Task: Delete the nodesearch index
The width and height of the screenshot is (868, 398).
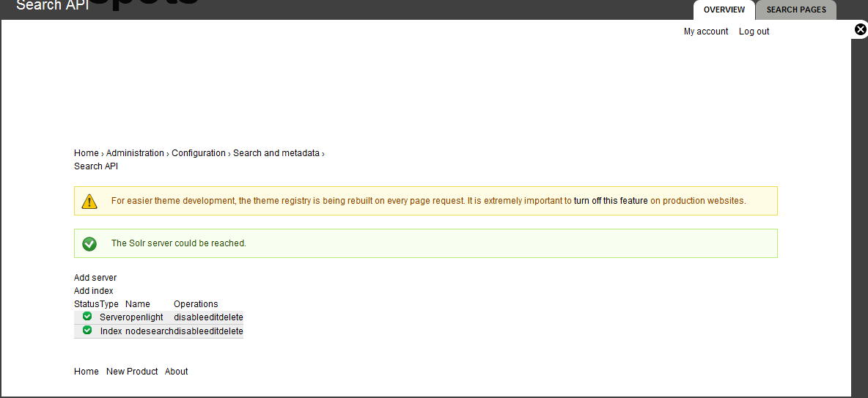Action: [x=232, y=331]
